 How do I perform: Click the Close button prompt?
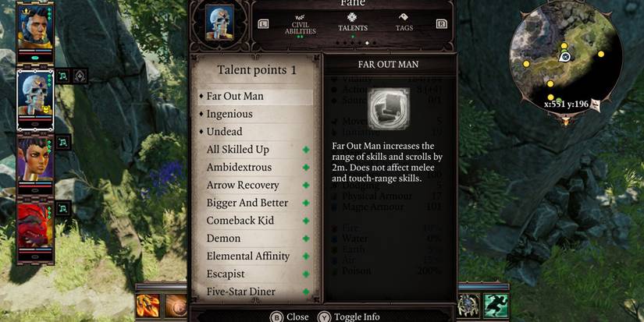pos(290,317)
